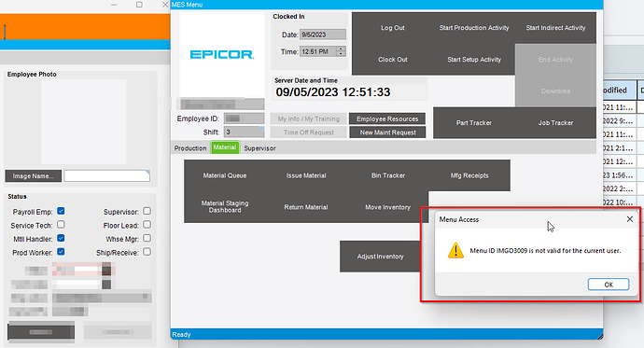Viewport: 644px width, 348px height.
Task: Click OK in the Menu Access dialog
Action: click(x=609, y=285)
